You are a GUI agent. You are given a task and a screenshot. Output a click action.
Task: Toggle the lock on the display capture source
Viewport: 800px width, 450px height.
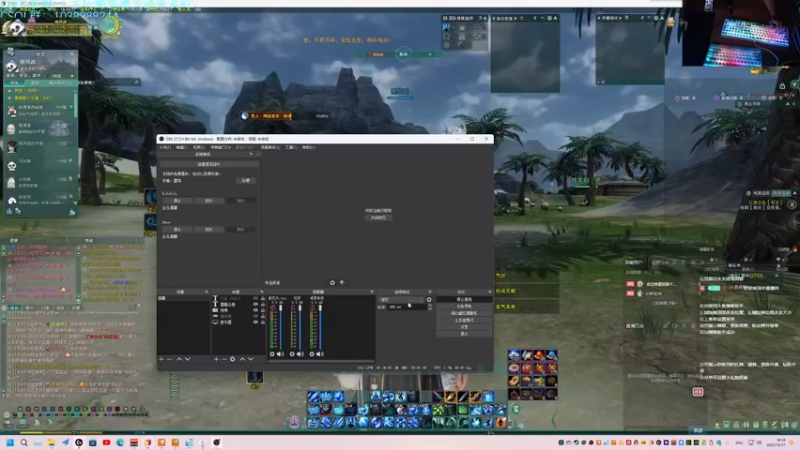click(x=263, y=322)
